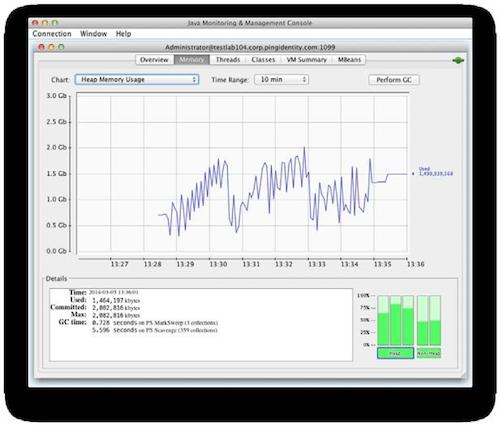Switch to the Overview tab

pos(154,60)
